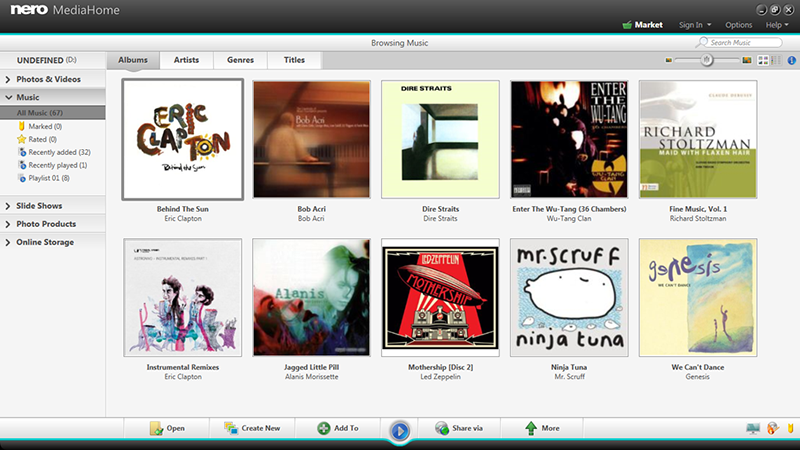Open the Sign In dropdown
The image size is (800, 450).
[695, 24]
